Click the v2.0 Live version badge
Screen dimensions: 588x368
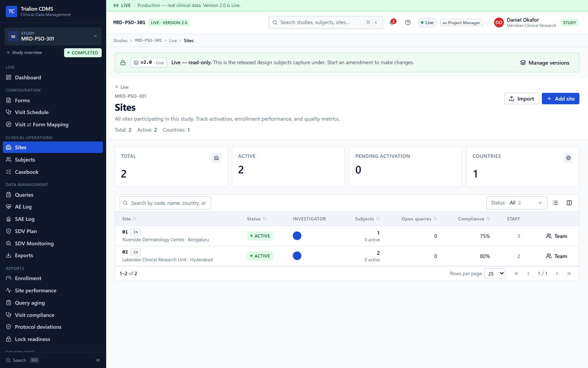click(149, 63)
